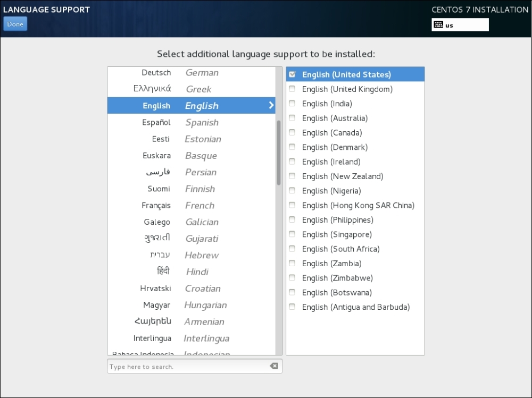The height and width of the screenshot is (398, 532).
Task: Clear the search field with backspace icon
Action: (x=274, y=366)
